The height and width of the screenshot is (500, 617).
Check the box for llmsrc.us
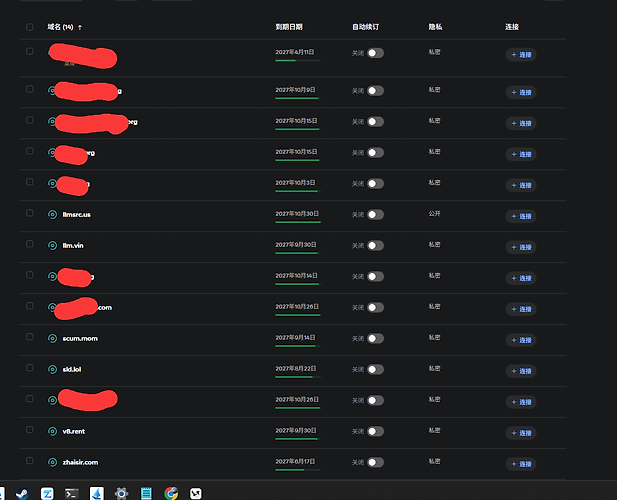click(30, 213)
